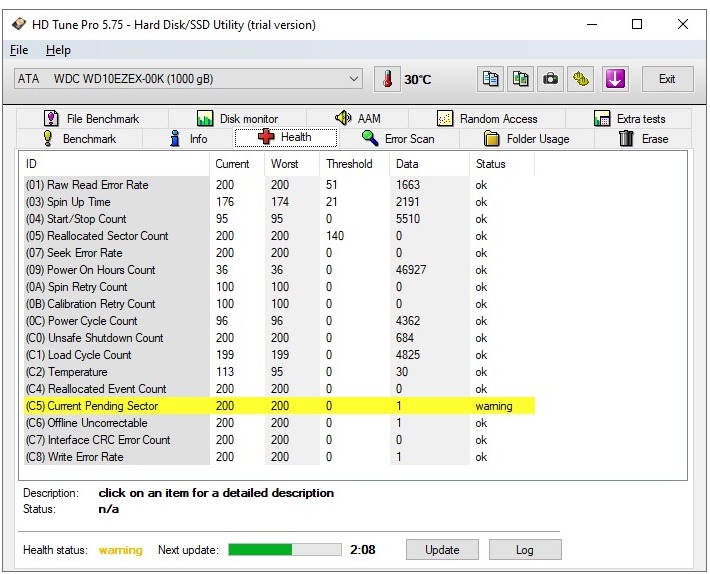Image resolution: width=710 pixels, height=574 pixels.
Task: Click the thermometer temperature icon
Action: [x=387, y=79]
